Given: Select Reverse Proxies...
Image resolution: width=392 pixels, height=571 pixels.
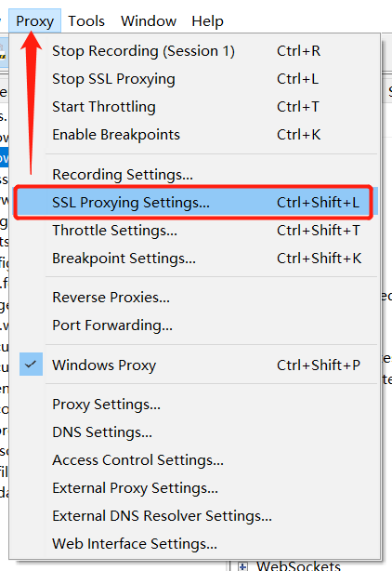Looking at the screenshot, I should pos(195,298).
